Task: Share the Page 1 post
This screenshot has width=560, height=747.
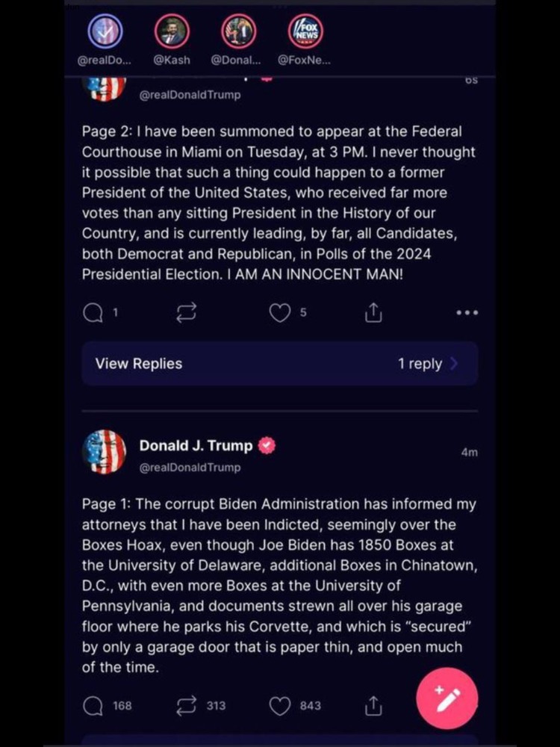Action: click(373, 705)
